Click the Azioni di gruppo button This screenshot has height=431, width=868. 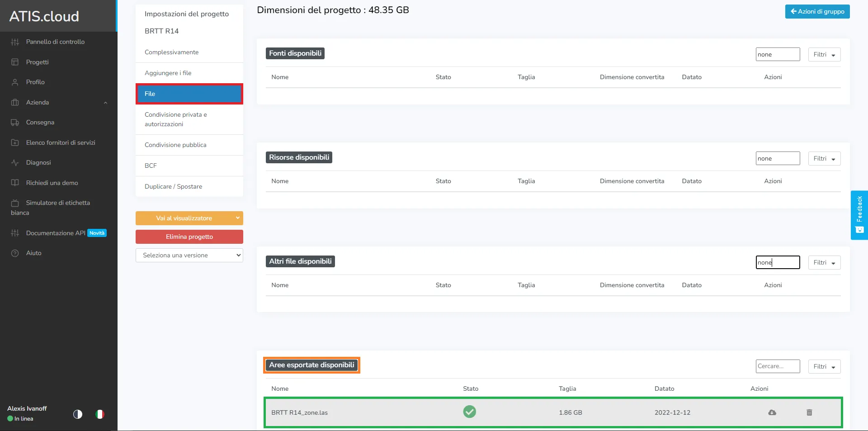click(x=817, y=11)
